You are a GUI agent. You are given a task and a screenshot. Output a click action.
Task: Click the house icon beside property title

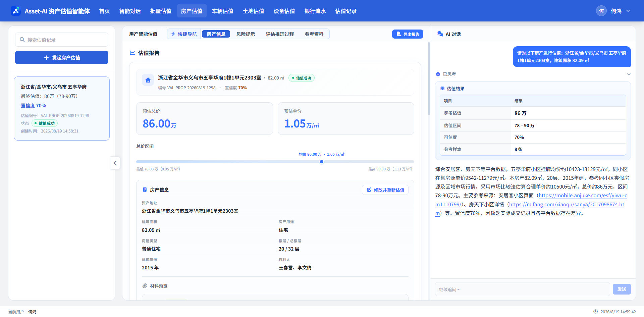[148, 80]
